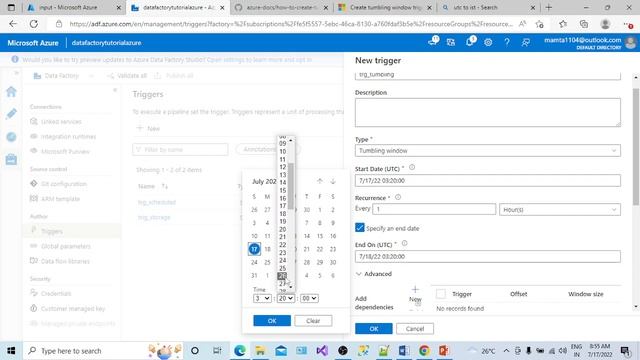
Task: Open Word from taskbar
Action: (404, 351)
